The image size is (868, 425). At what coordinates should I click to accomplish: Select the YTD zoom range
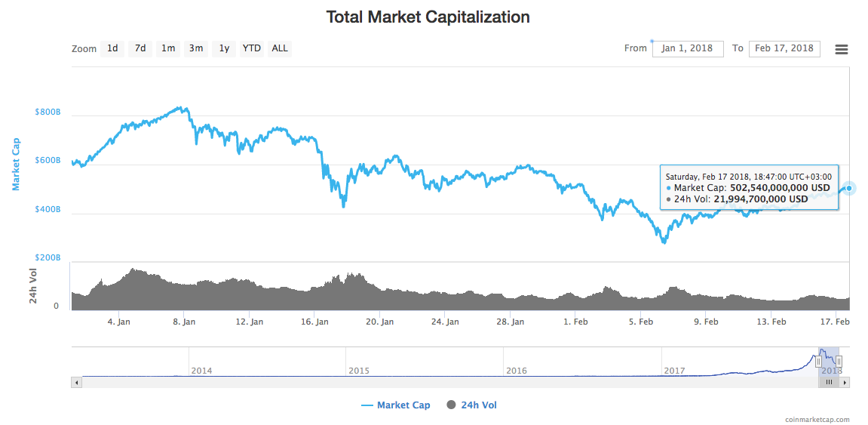click(x=252, y=48)
